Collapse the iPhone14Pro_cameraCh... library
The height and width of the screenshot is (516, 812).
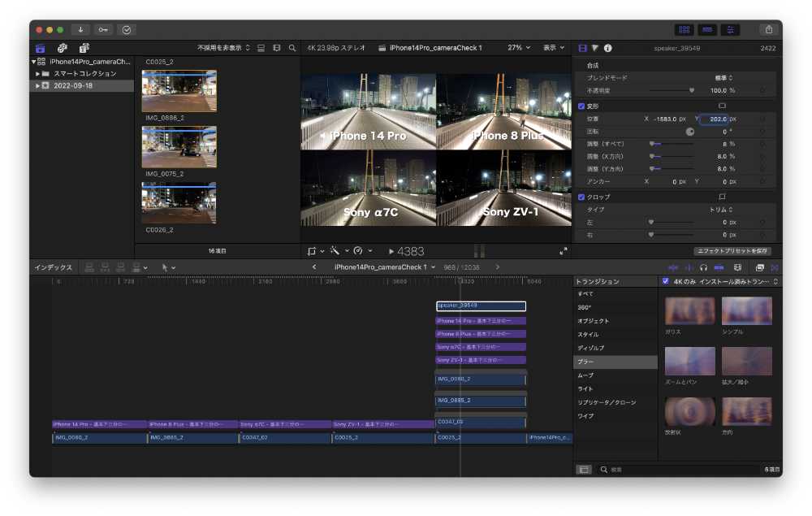pyautogui.click(x=33, y=62)
